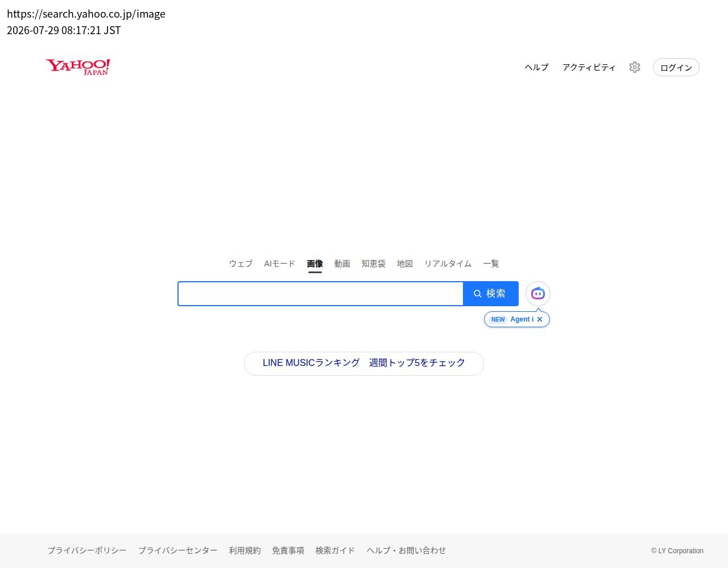Switch to the リアルタイム tab

448,264
